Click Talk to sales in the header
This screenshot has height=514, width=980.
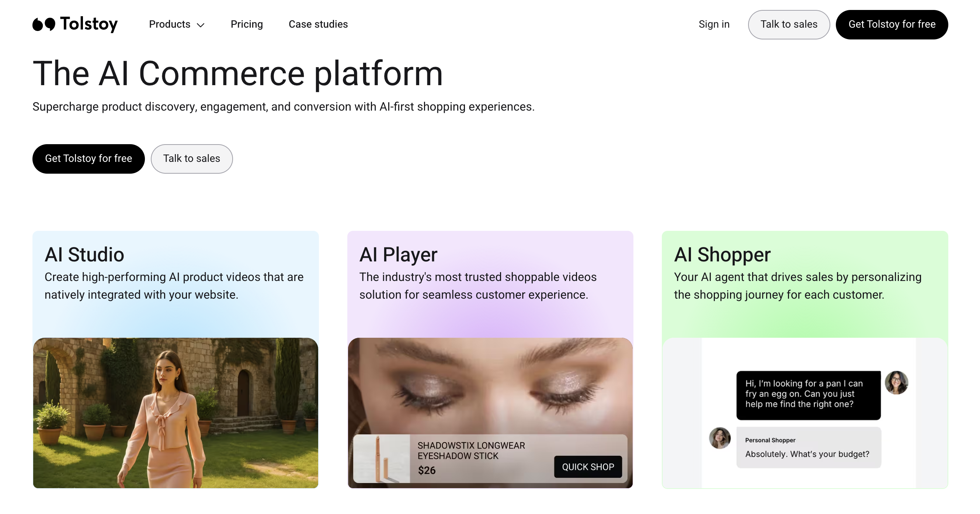(789, 24)
